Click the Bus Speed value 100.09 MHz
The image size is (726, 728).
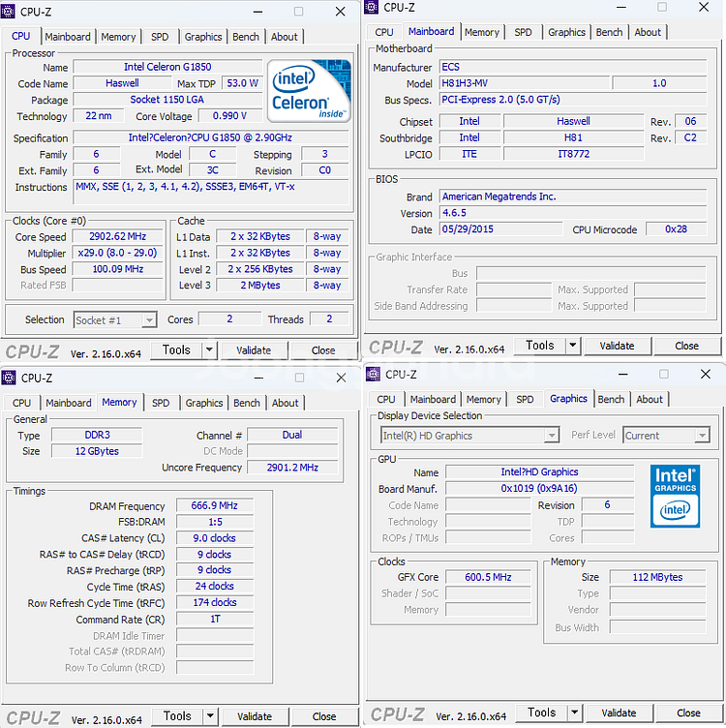point(117,269)
